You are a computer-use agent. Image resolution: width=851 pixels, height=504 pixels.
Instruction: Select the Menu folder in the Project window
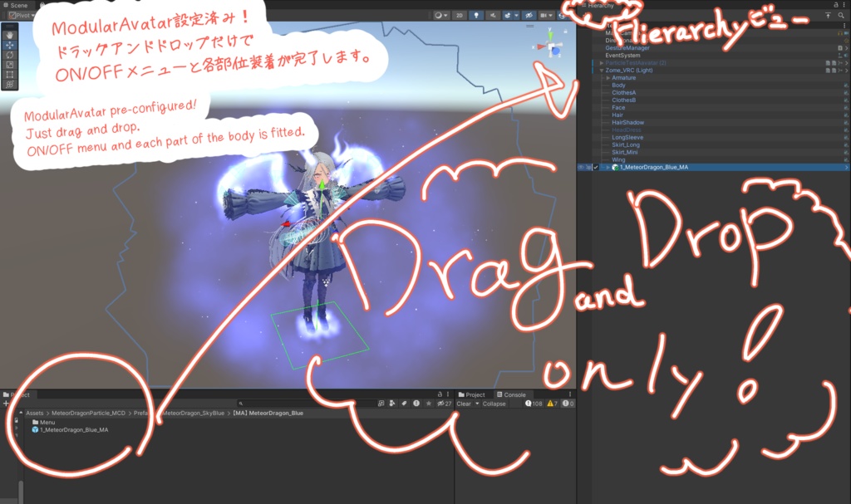(47, 422)
